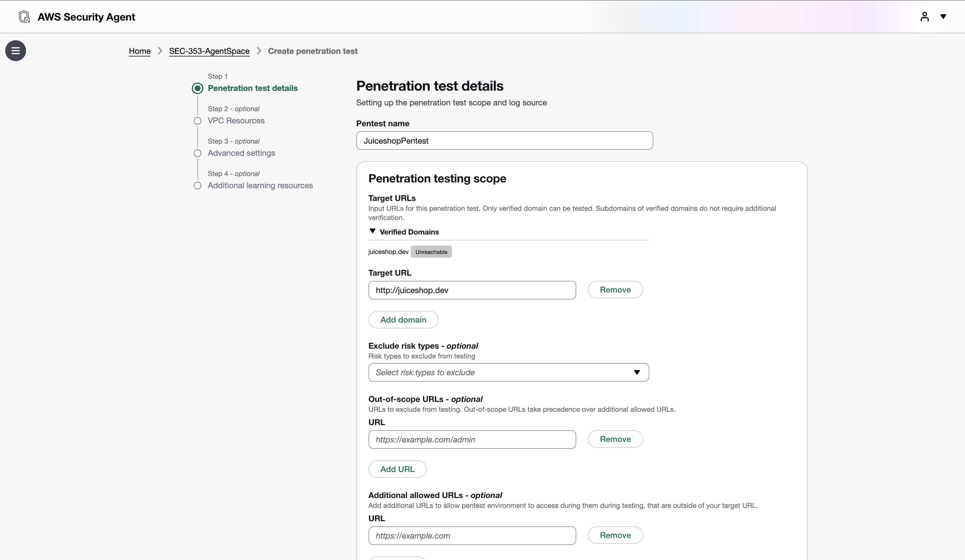Screen dimensions: 965x560
Task: Remove the http://juiceshop.dev target URL
Action: pyautogui.click(x=615, y=290)
